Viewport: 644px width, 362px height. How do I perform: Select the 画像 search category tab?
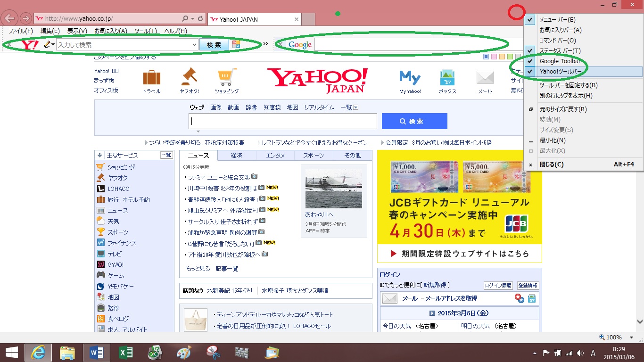tap(216, 107)
